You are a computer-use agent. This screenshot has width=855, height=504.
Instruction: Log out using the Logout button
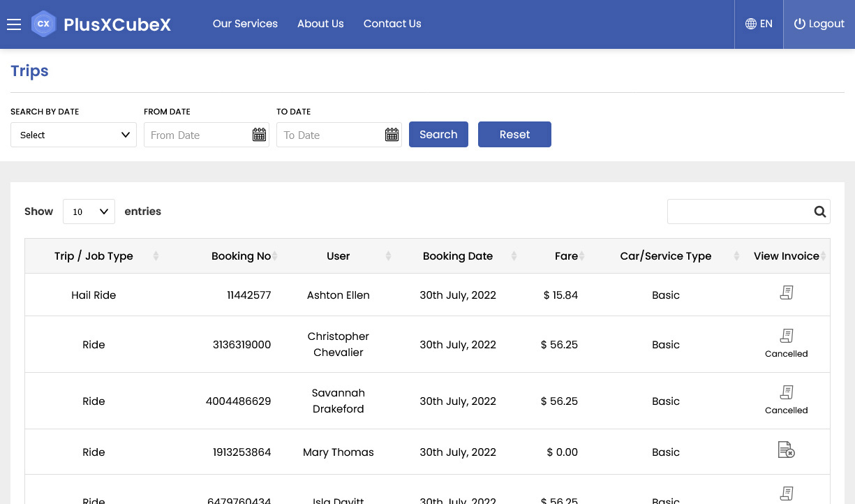(819, 24)
